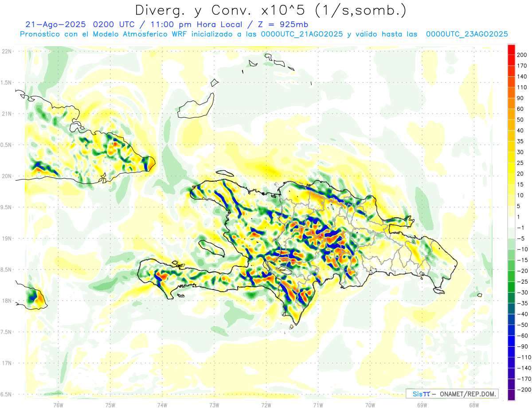Click the '74W' longitude label
This screenshot has width=532, height=411.
click(x=162, y=405)
